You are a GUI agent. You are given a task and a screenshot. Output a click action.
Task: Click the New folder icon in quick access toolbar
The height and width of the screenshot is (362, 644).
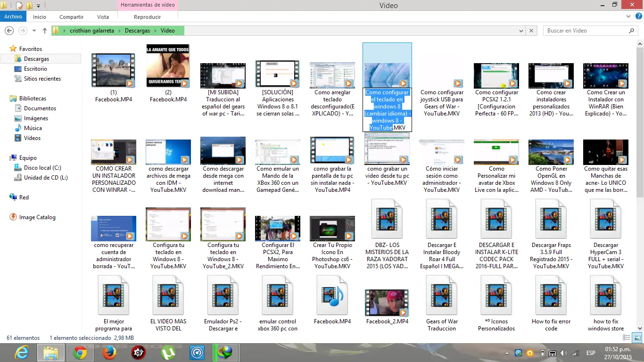pyautogui.click(x=30, y=6)
